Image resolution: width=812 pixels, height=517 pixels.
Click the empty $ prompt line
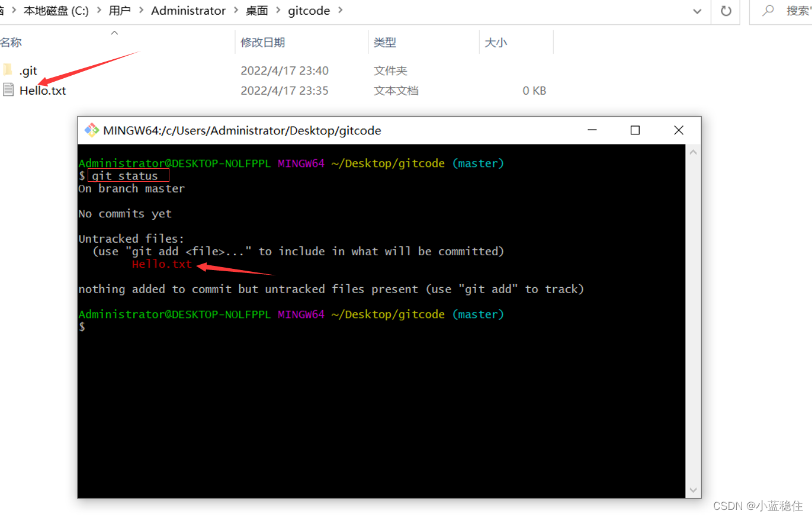click(82, 327)
